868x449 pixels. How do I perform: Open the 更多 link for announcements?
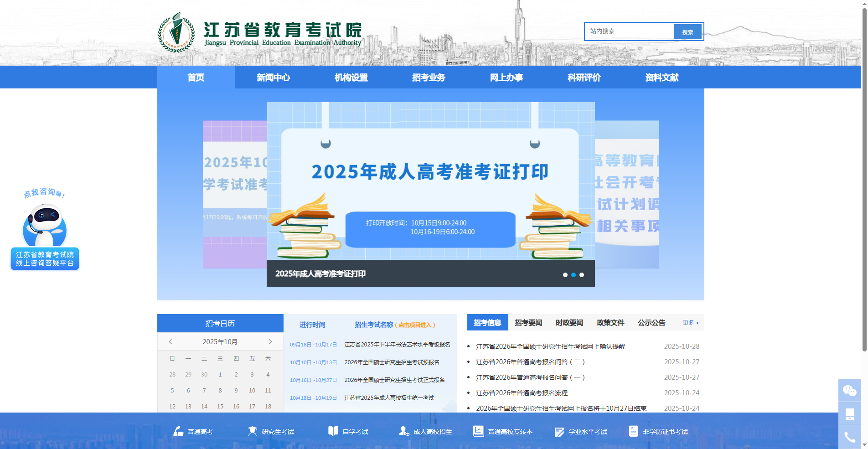click(x=689, y=322)
